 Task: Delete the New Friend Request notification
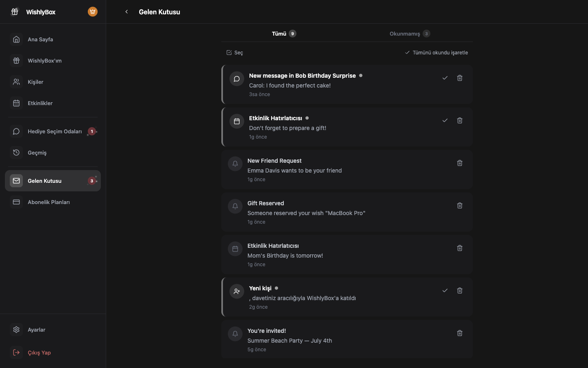[x=460, y=163]
